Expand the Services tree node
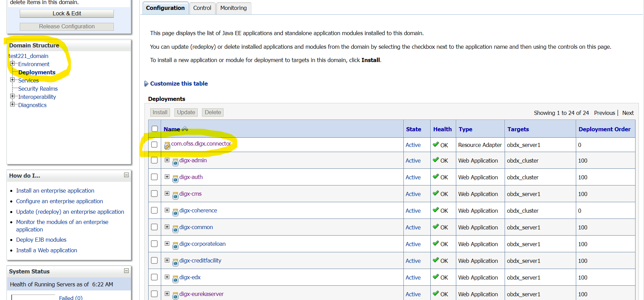This screenshot has height=300, width=644. click(x=13, y=80)
